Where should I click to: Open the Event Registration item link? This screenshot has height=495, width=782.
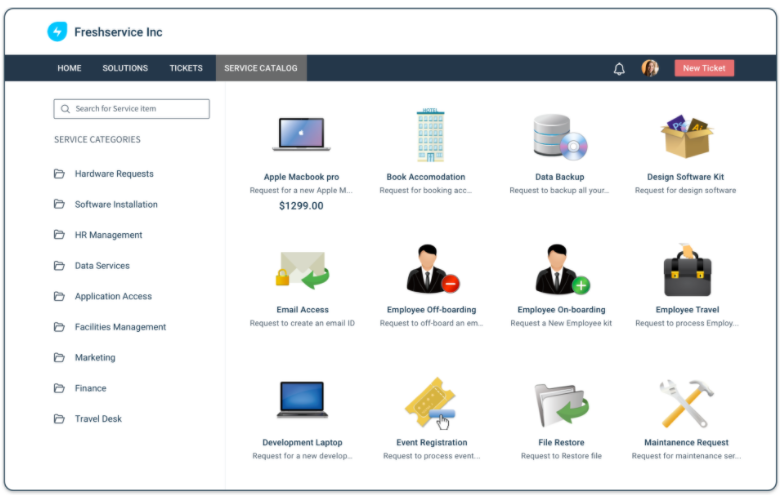click(x=431, y=442)
